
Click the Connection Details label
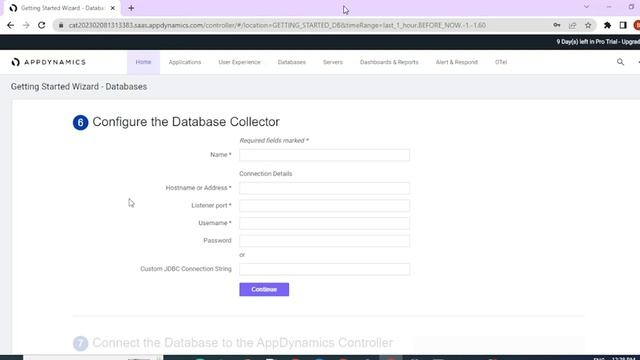(266, 173)
